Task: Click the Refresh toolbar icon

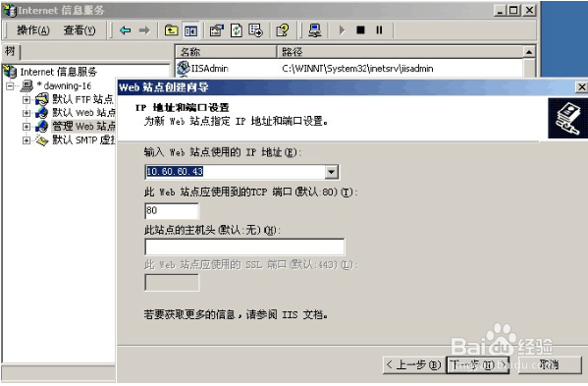Action: [x=237, y=30]
